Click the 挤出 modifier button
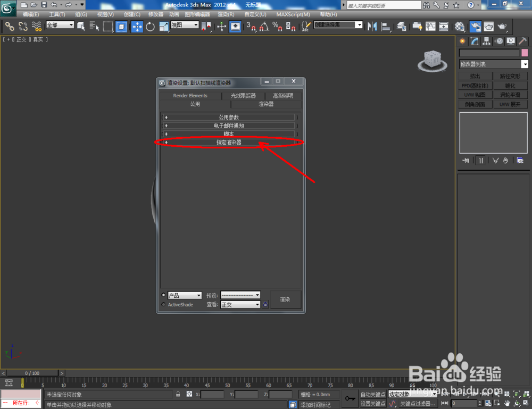This screenshot has width=532, height=409. click(x=475, y=76)
